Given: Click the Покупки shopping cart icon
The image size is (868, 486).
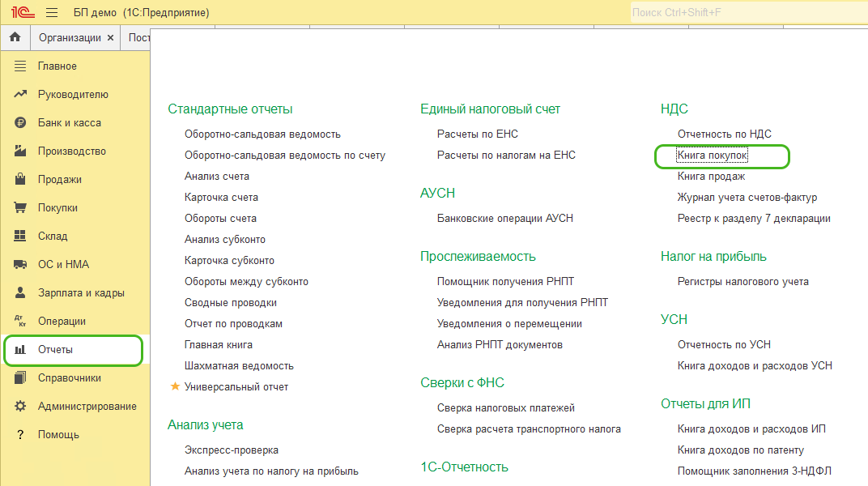Looking at the screenshot, I should tap(21, 208).
